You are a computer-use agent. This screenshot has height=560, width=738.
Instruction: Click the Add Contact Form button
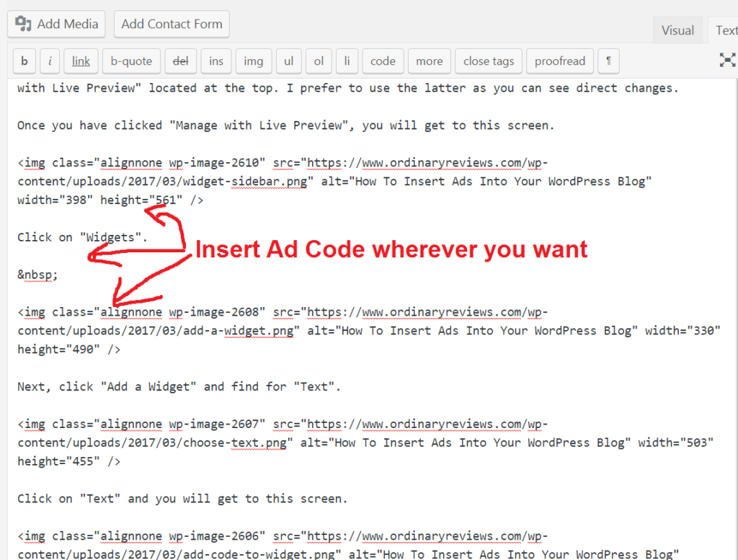pos(172,24)
